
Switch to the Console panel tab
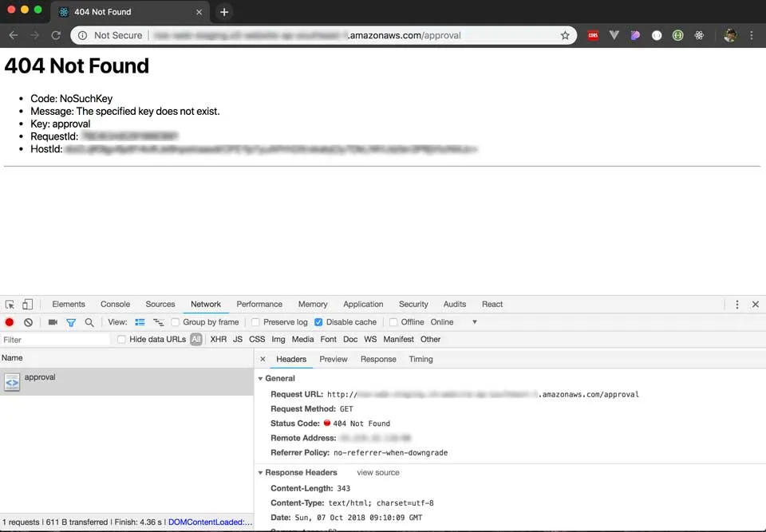point(115,304)
